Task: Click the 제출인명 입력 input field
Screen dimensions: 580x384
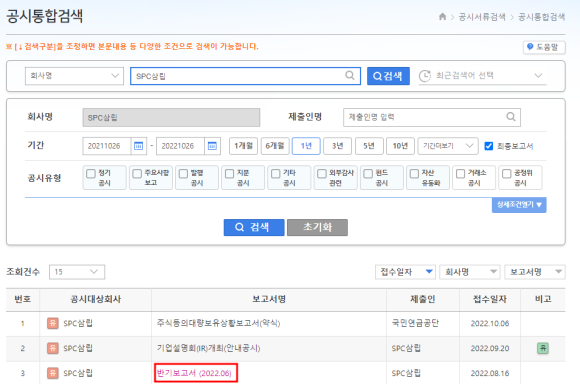Action: [432, 117]
